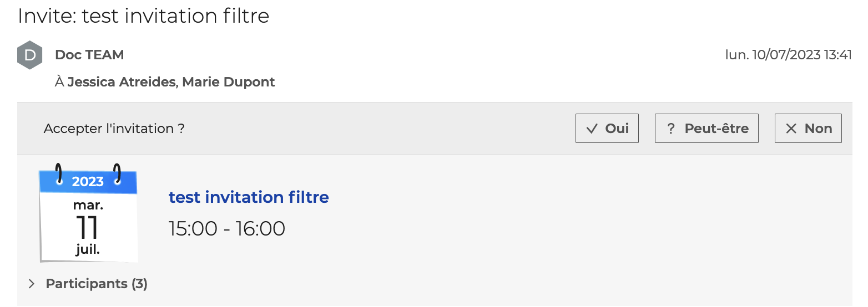
Task: Click the 15:00 - 16:00 time range
Action: point(227,228)
